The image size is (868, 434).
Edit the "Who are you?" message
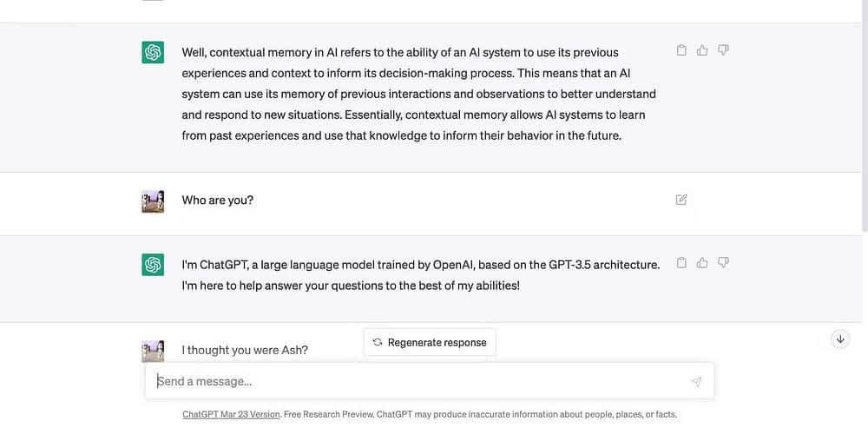click(681, 200)
